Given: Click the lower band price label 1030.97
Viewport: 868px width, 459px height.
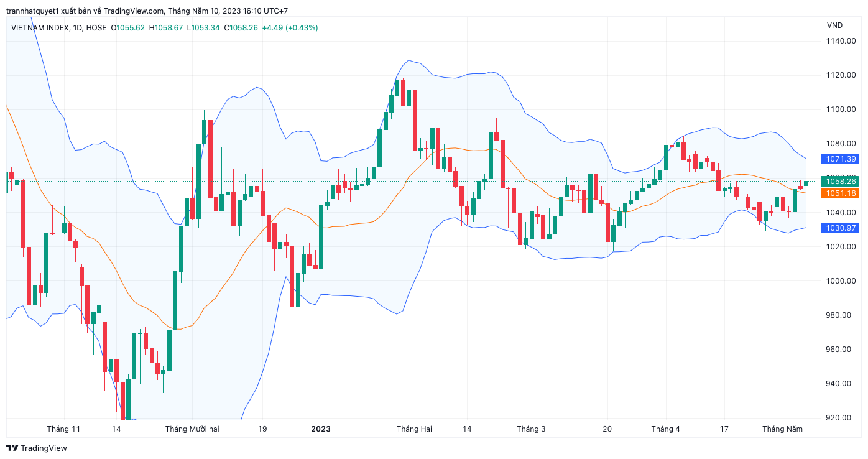Looking at the screenshot, I should [x=841, y=228].
